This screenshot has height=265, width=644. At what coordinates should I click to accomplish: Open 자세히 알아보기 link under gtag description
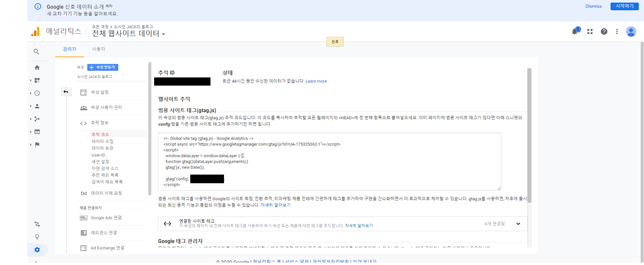click(x=276, y=205)
